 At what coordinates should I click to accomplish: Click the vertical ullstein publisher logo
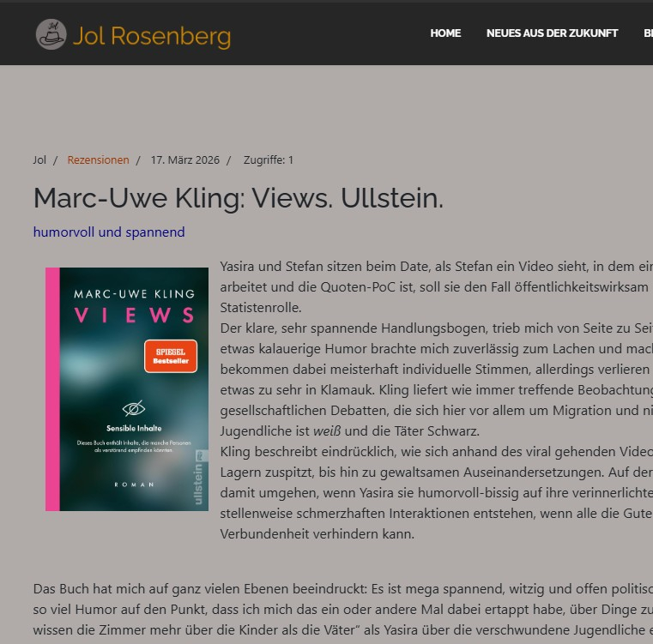click(199, 479)
